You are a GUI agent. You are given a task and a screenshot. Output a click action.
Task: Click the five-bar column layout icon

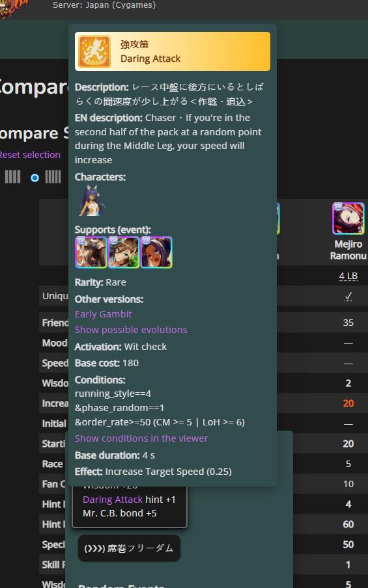coord(53,177)
